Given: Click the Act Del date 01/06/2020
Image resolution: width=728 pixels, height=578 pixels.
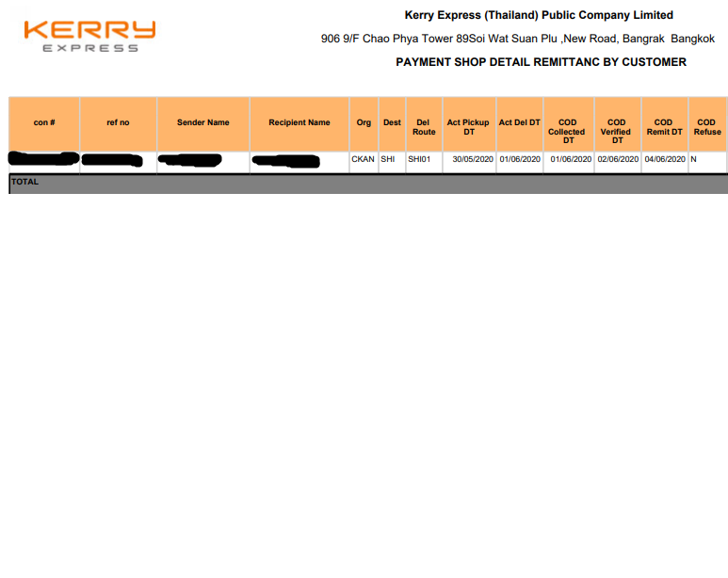Looking at the screenshot, I should point(520,159).
